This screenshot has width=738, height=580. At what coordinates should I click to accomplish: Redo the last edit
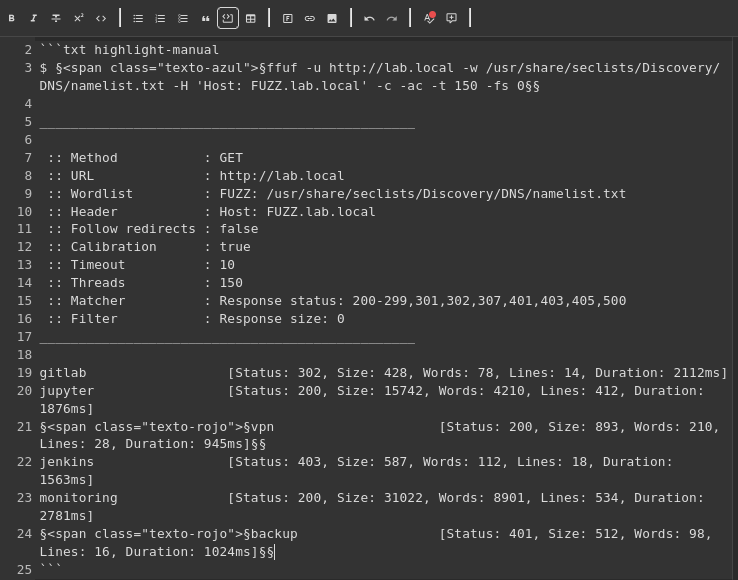click(x=392, y=18)
